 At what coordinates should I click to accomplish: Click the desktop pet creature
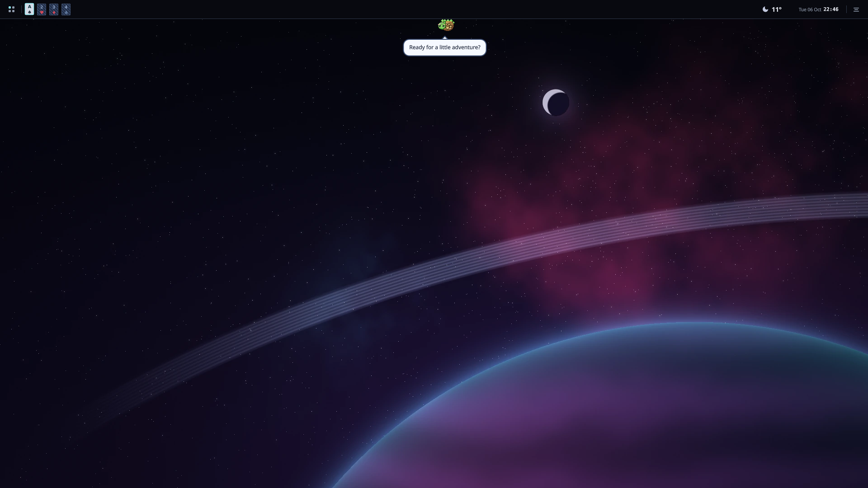coord(446,25)
